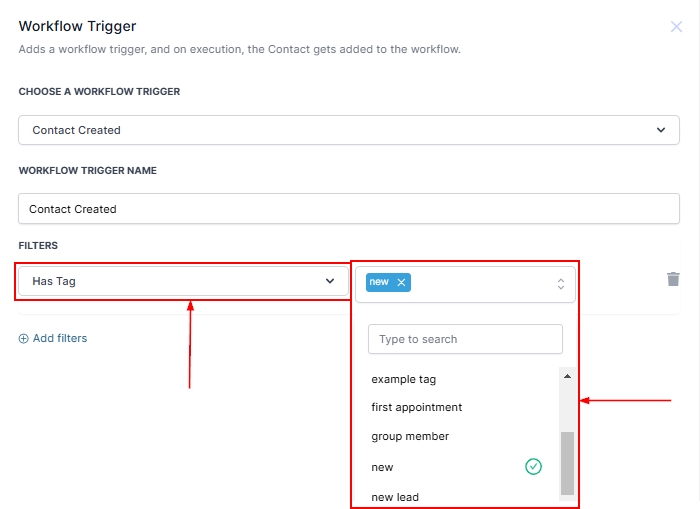Click the chevron on Contact Created dropdown
Viewport: 700px width, 509px height.
(660, 130)
